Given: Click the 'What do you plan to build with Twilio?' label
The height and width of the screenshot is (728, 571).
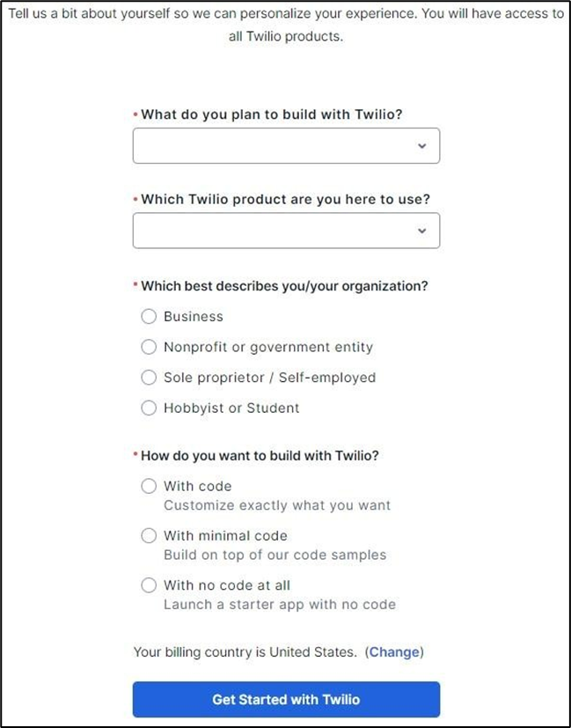Looking at the screenshot, I should 277,114.
